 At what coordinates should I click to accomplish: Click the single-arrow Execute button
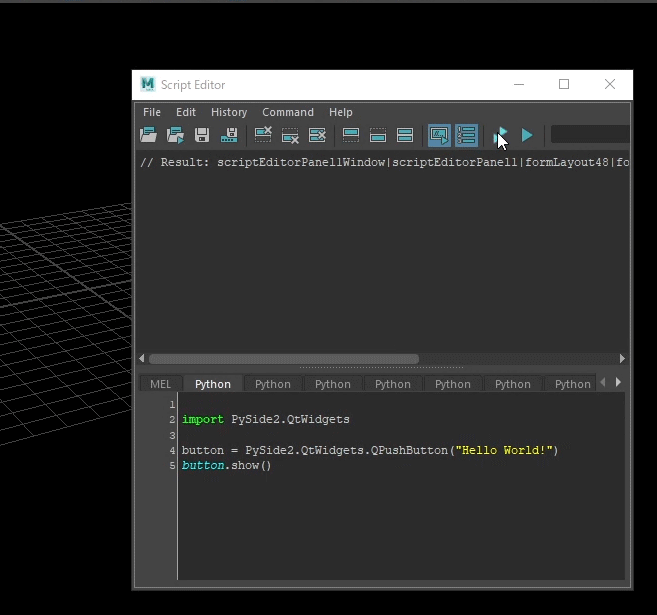pyautogui.click(x=527, y=135)
